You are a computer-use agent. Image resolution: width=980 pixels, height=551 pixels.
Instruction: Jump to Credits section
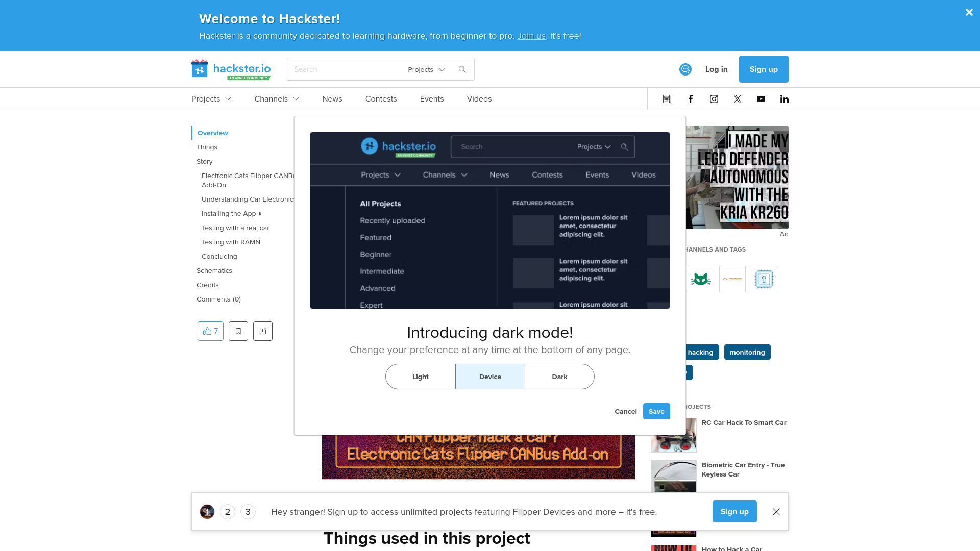208,285
